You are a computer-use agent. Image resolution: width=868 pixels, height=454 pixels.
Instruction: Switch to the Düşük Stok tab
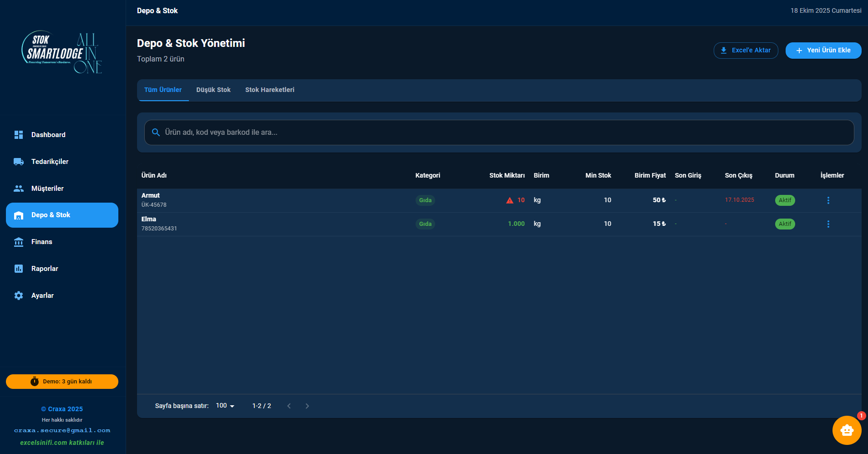point(213,90)
